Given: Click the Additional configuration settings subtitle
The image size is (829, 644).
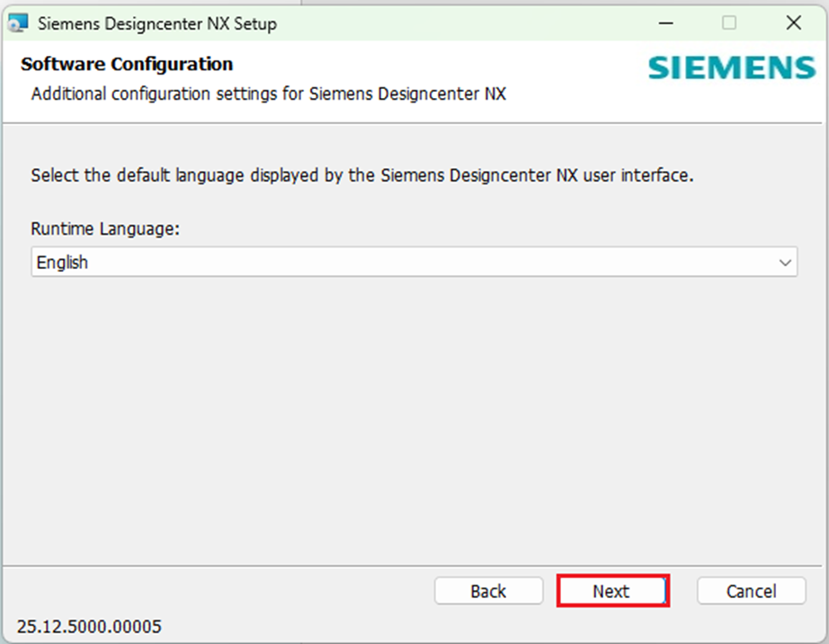Looking at the screenshot, I should [x=268, y=94].
